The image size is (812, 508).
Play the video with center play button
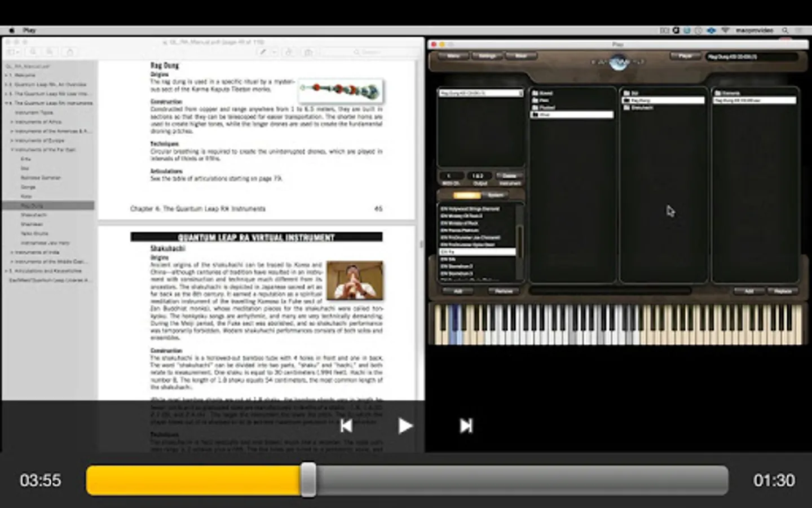tap(405, 426)
